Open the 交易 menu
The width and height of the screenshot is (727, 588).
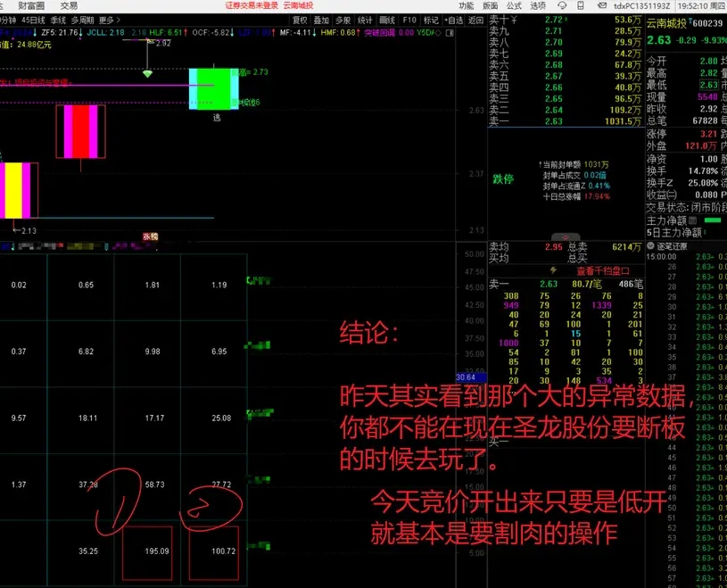[69, 5]
